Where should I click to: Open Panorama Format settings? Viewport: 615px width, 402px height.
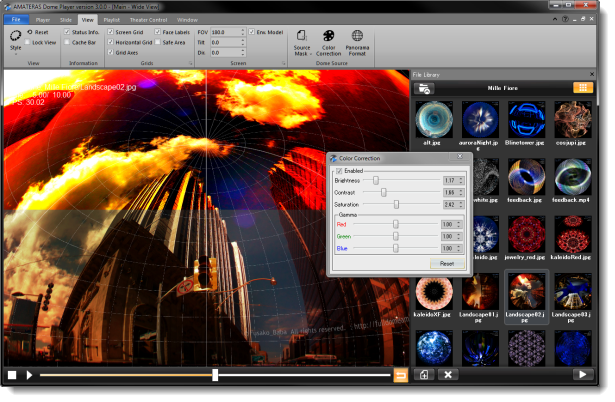click(x=357, y=43)
